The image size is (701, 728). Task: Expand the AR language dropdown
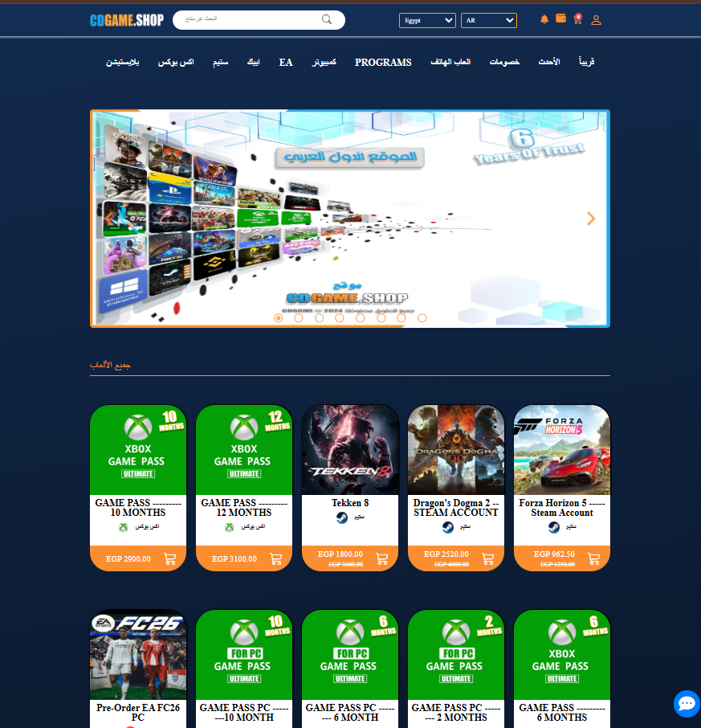point(488,20)
